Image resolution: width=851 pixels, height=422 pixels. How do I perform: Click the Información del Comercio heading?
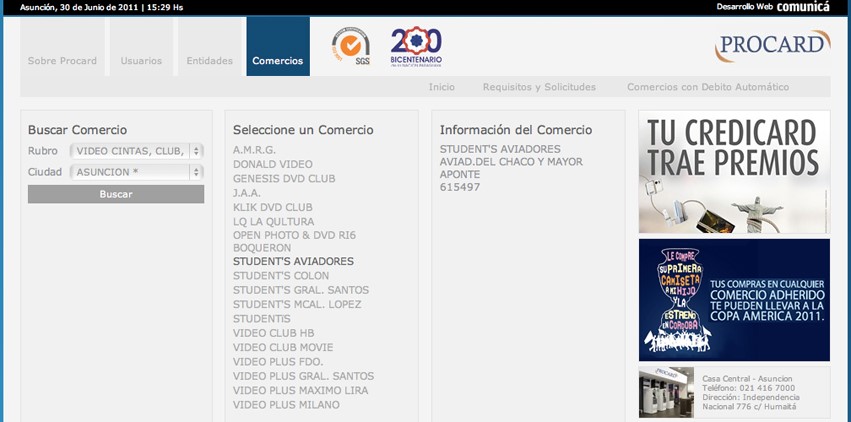coord(516,130)
